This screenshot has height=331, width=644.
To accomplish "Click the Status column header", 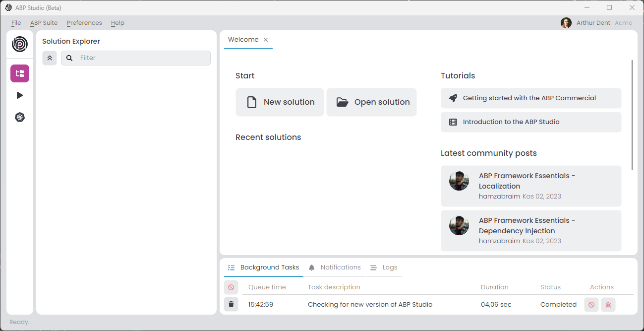I will click(550, 287).
